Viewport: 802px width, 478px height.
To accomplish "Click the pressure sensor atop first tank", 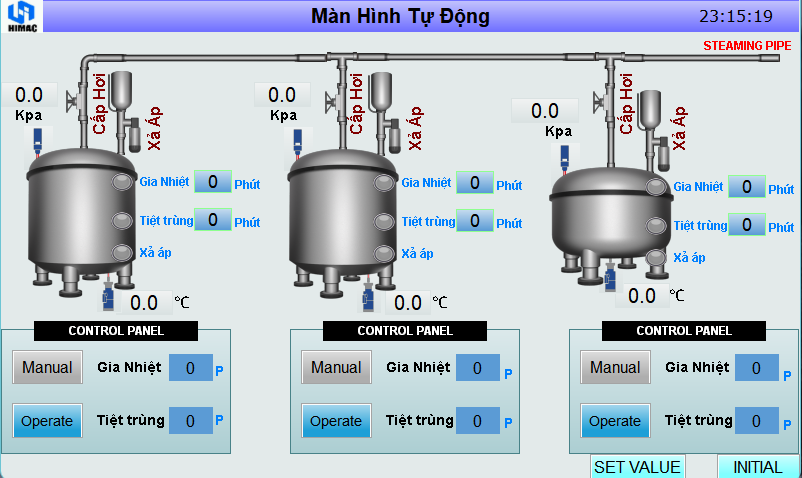I will click(x=38, y=142).
